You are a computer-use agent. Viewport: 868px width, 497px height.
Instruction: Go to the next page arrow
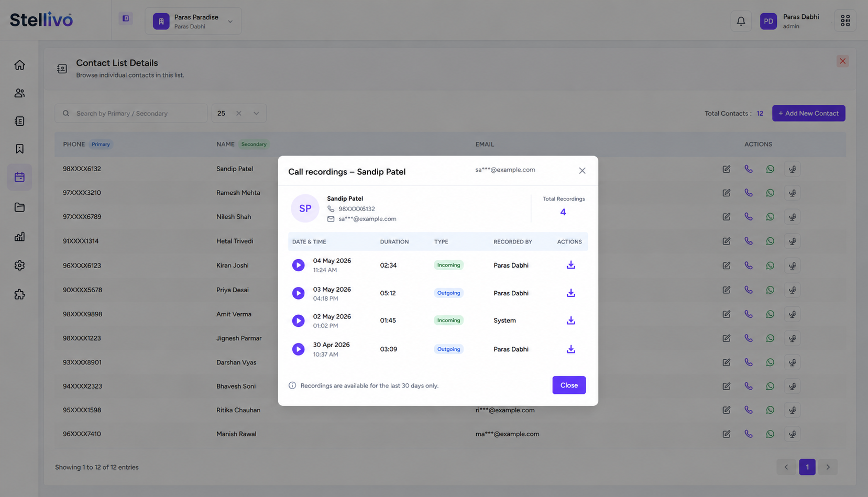pyautogui.click(x=828, y=467)
